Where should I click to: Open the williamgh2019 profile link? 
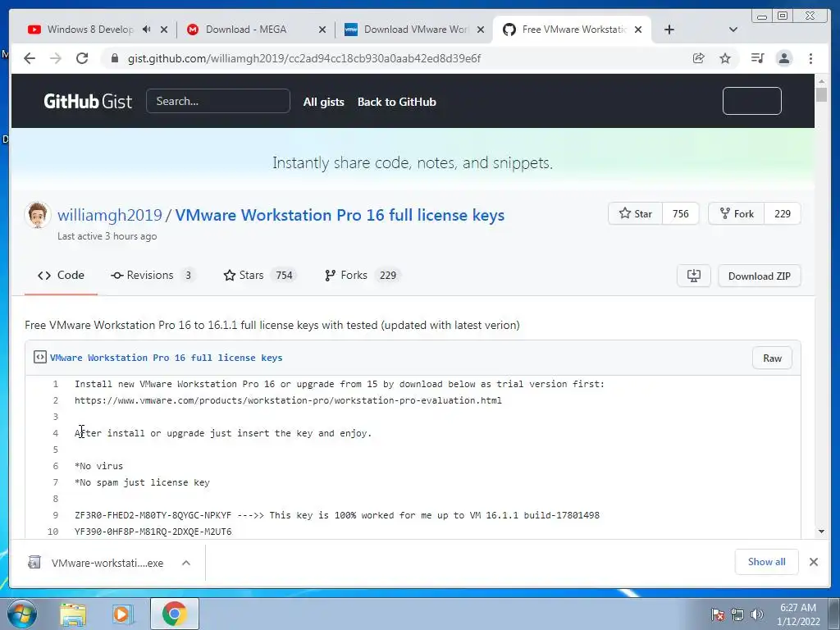[110, 215]
